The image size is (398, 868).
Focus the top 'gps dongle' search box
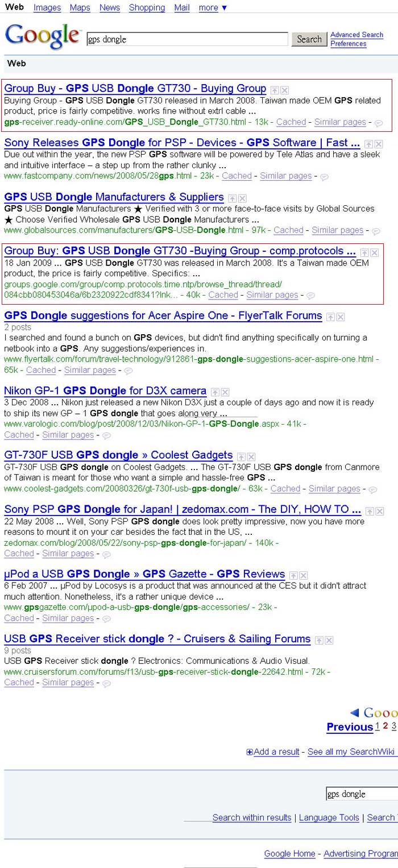(x=187, y=39)
